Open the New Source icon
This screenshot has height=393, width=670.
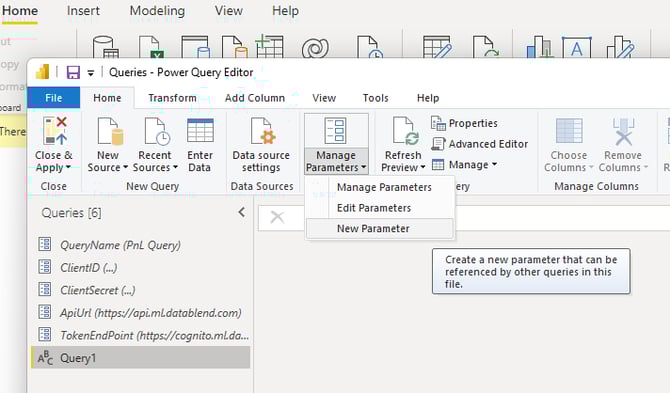(110, 131)
